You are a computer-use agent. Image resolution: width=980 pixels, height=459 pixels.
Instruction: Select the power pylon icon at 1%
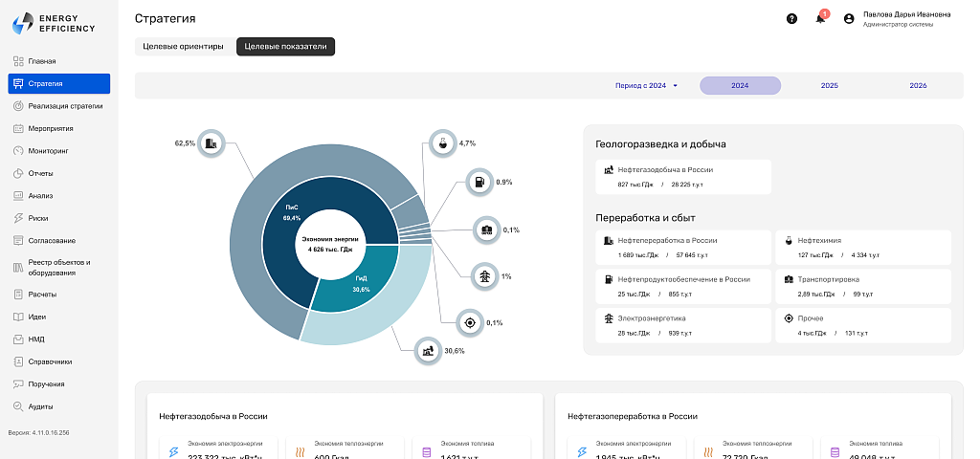pos(484,275)
